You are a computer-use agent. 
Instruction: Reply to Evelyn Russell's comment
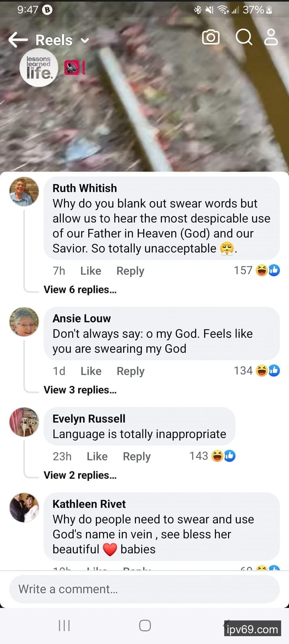[136, 456]
